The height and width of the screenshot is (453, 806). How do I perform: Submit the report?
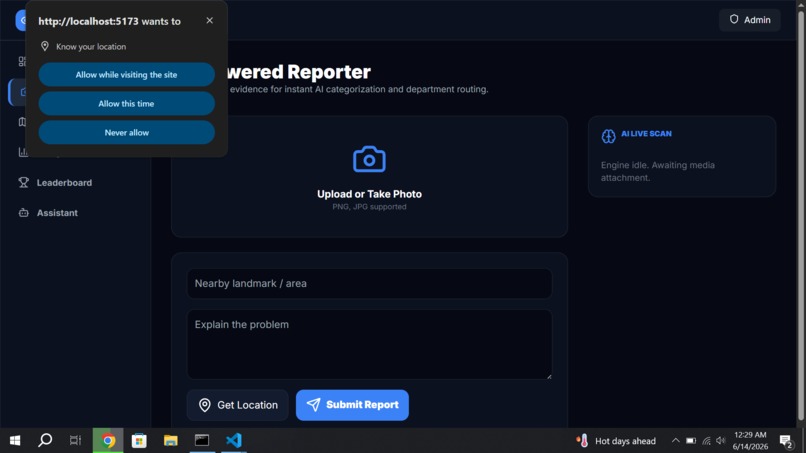[x=352, y=405]
